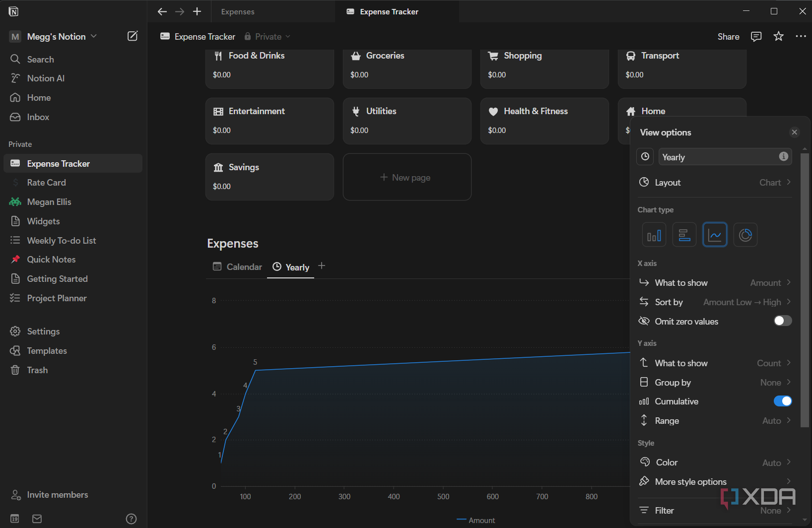This screenshot has width=812, height=528.
Task: Open the Notion Calendar icon in sidebar footer
Action: click(x=15, y=519)
